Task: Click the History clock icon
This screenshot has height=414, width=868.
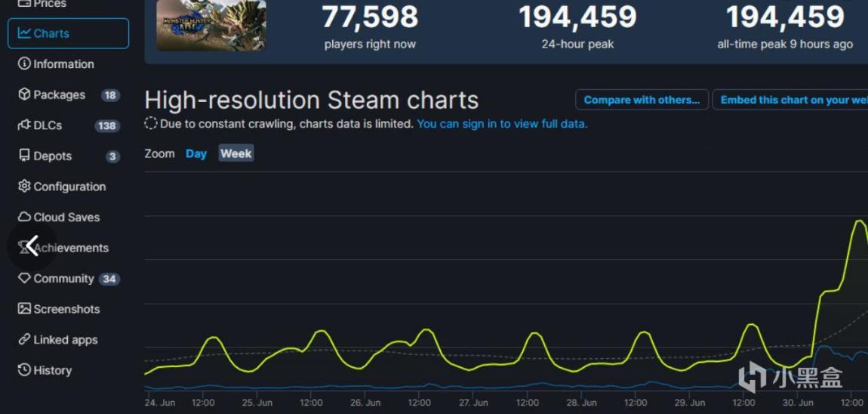Action: tap(24, 370)
